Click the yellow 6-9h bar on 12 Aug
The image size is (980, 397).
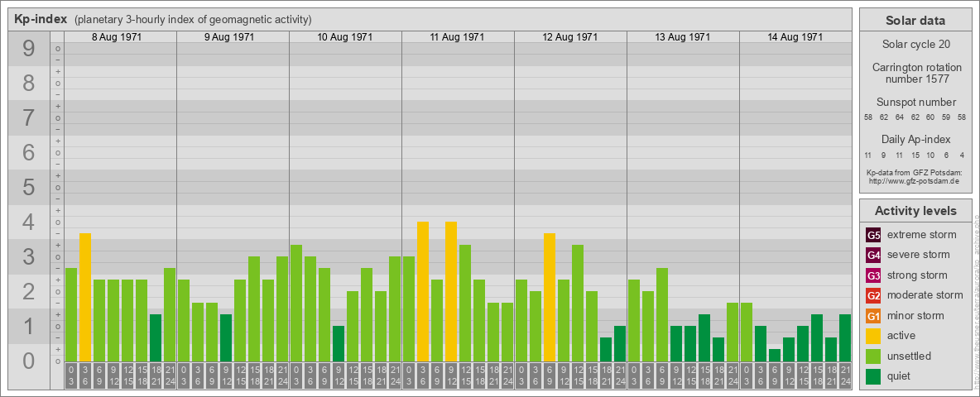click(x=550, y=297)
